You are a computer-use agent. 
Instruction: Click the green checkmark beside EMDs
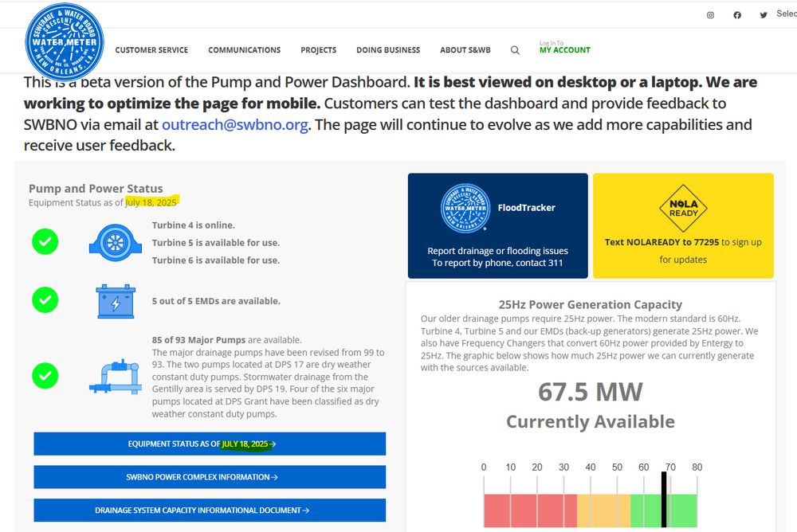coord(45,299)
